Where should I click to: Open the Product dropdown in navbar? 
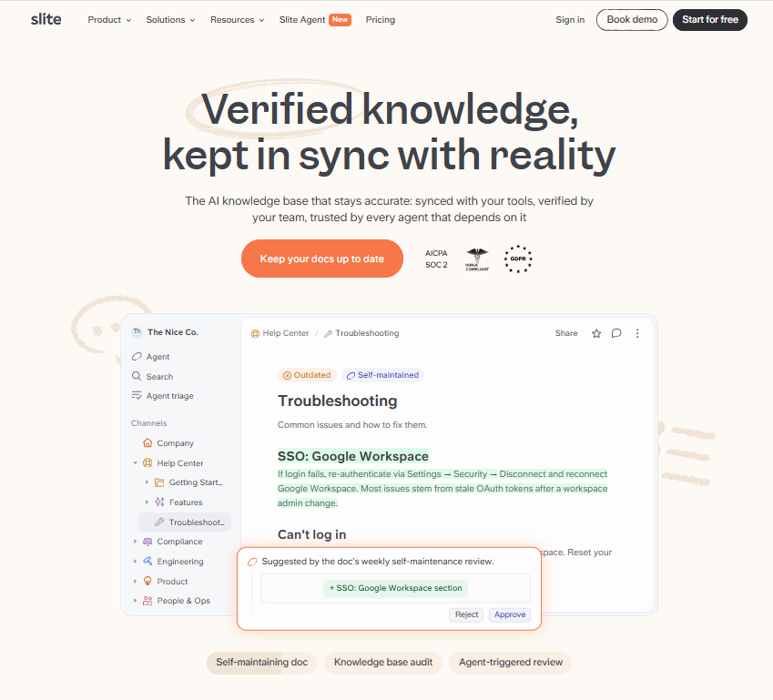(109, 20)
